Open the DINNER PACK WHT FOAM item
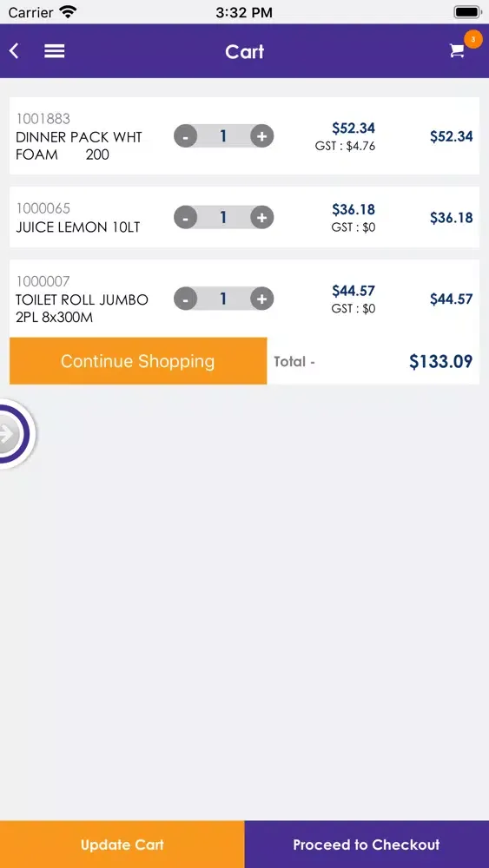This screenshot has height=868, width=489. (79, 146)
